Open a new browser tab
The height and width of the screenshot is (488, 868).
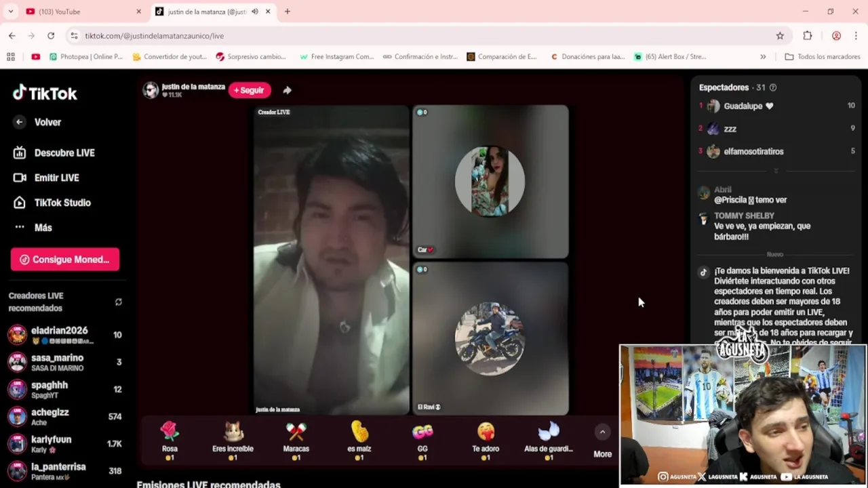click(x=288, y=12)
